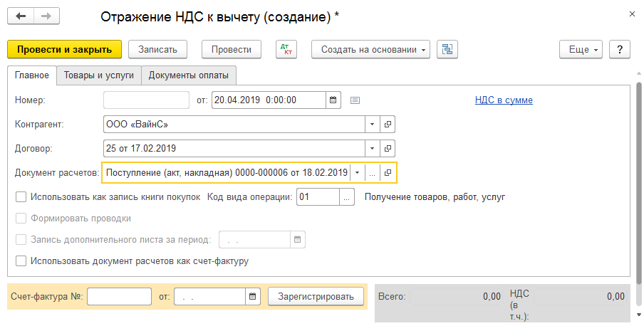
Task: Click the НДС в сумме link
Action: [504, 100]
